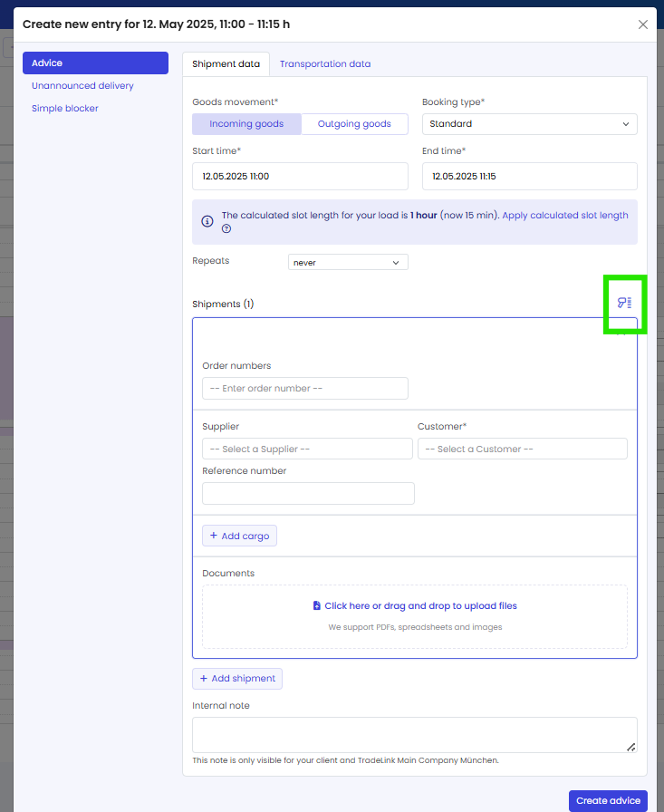Screen dimensions: 664x812
Task: Click the info icon in slot length notice
Action: 207,221
